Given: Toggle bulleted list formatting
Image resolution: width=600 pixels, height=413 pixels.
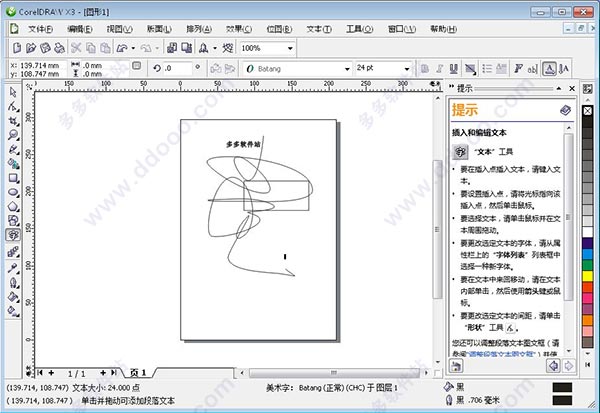Looking at the screenshot, I should (487, 69).
